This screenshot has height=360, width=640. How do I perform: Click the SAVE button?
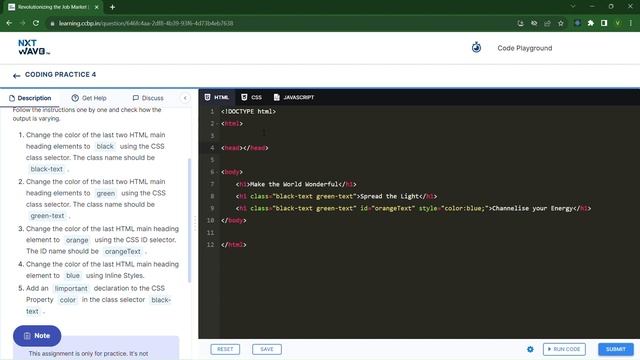pos(267,349)
